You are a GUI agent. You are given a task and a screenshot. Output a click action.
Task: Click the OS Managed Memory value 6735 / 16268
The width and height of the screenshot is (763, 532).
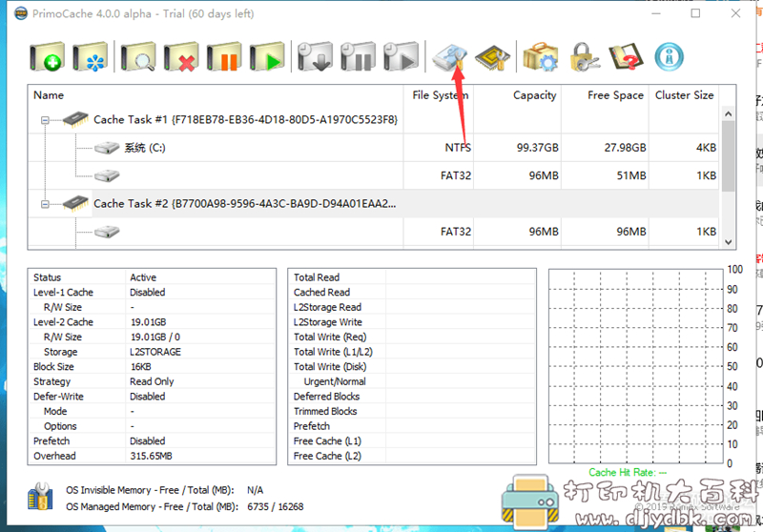point(276,506)
